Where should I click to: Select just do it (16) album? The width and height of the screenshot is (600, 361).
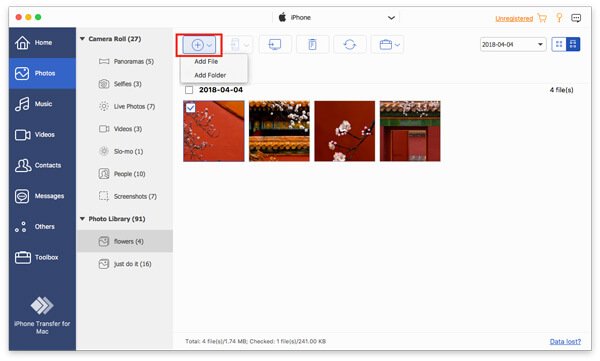[x=124, y=264]
